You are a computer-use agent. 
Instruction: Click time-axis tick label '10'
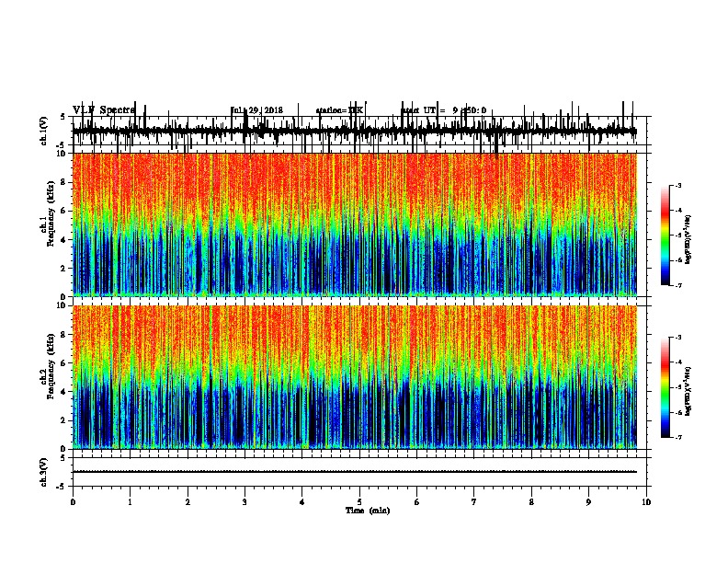(x=646, y=502)
